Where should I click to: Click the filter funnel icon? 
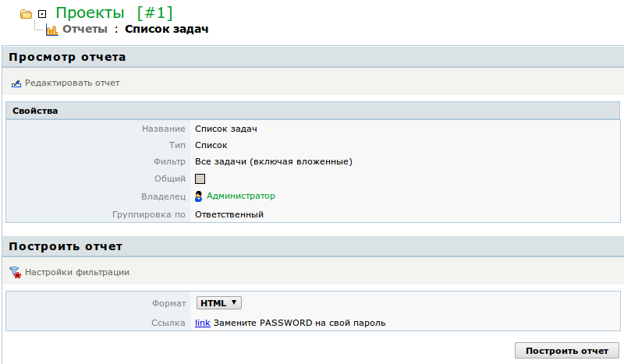[x=15, y=273]
